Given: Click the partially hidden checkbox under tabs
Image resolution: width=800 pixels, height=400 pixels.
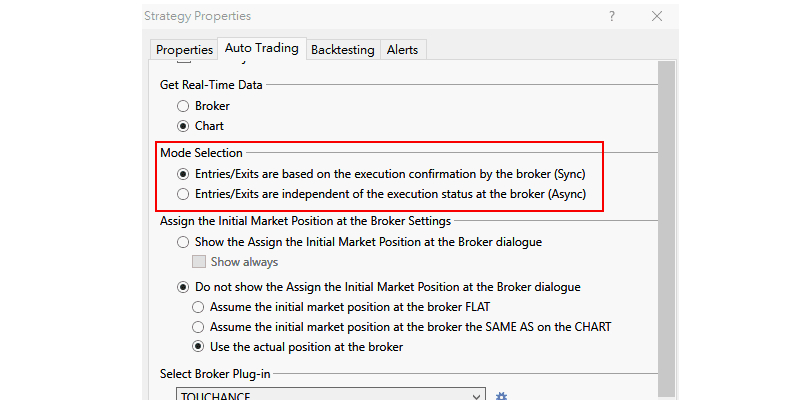Looking at the screenshot, I should pos(182,63).
